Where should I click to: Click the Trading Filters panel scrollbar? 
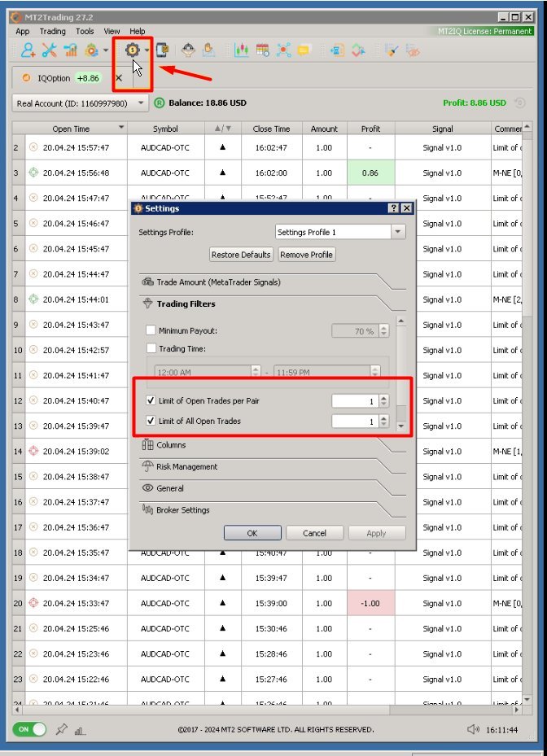coord(400,374)
